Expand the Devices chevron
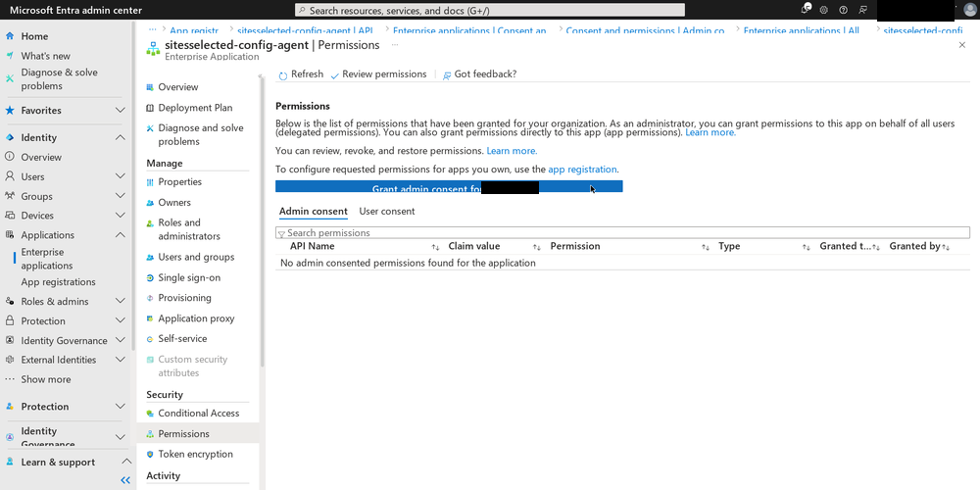The image size is (980, 490). click(x=121, y=215)
